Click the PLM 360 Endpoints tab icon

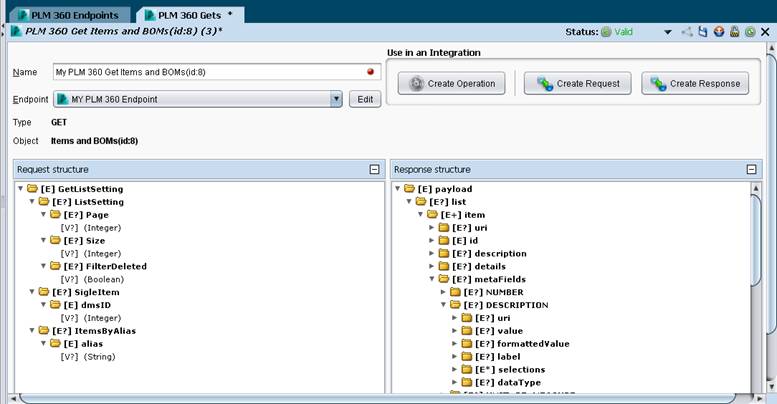point(23,15)
